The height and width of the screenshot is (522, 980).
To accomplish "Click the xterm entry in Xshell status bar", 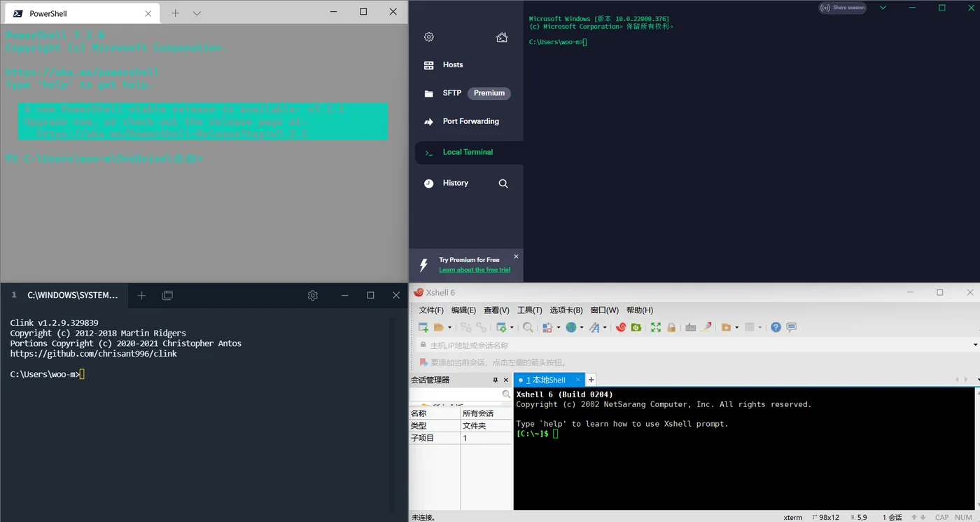I will [793, 517].
